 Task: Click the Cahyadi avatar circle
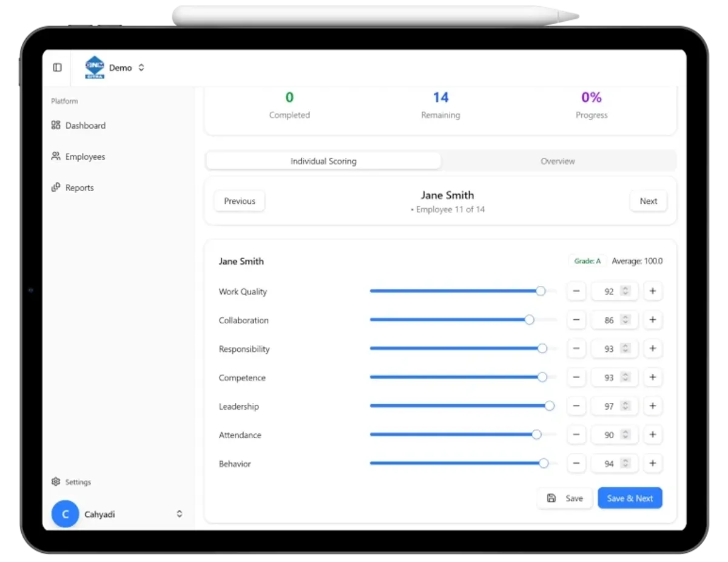pyautogui.click(x=66, y=514)
